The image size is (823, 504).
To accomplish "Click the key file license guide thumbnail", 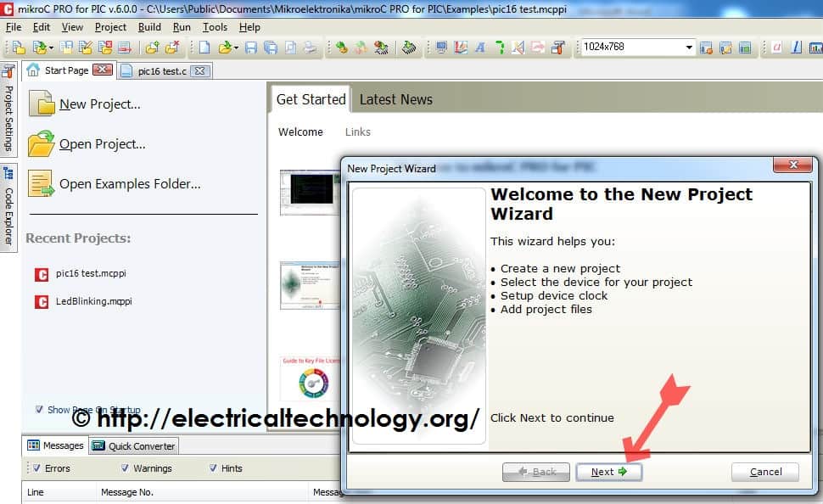I will click(x=311, y=378).
